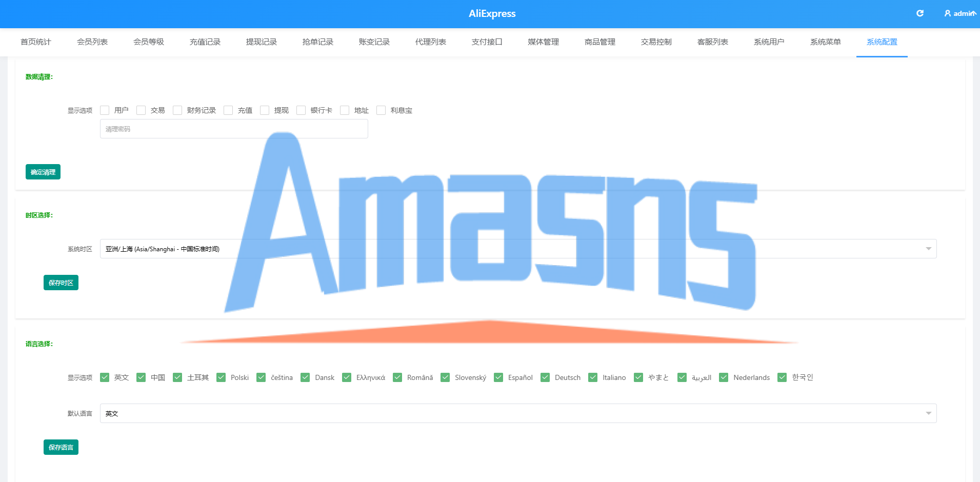Check the 交易 cleanup checkbox
This screenshot has height=482, width=980.
point(141,110)
